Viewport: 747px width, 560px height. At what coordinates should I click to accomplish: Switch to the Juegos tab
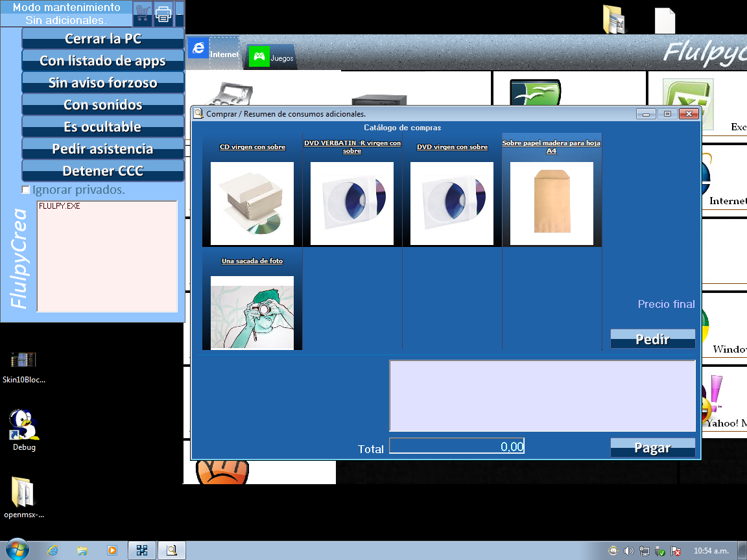tap(271, 56)
